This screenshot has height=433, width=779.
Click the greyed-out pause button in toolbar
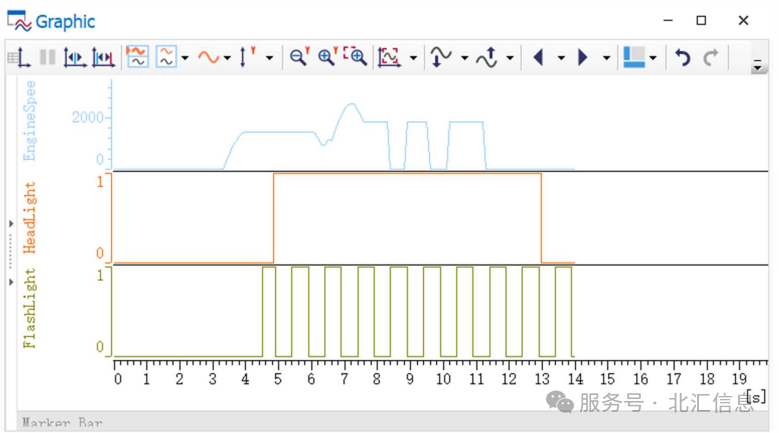[x=48, y=57]
